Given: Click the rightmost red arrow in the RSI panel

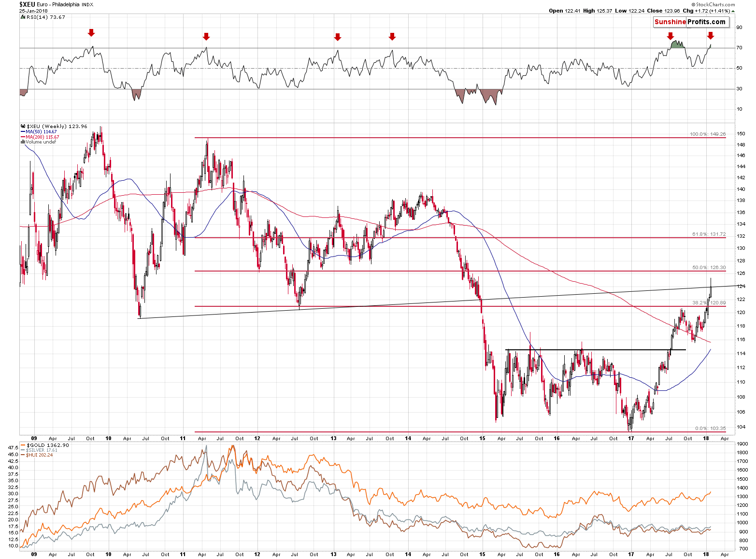Looking at the screenshot, I should pyautogui.click(x=710, y=36).
